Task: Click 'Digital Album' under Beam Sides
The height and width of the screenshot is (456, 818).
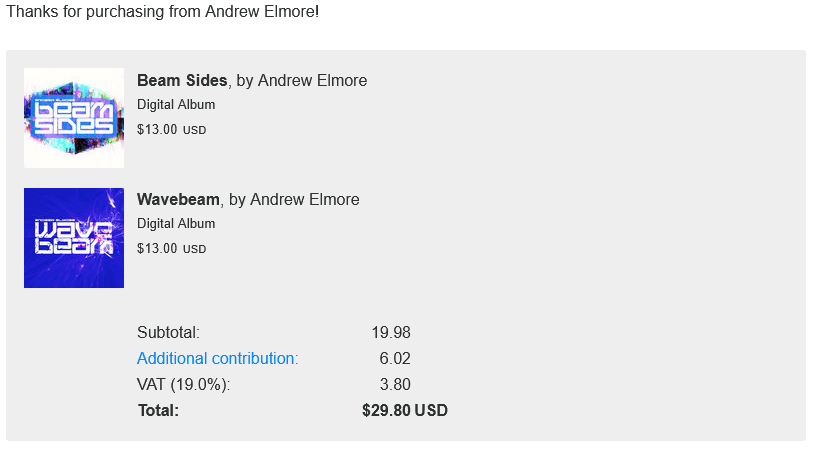Action: coord(176,105)
